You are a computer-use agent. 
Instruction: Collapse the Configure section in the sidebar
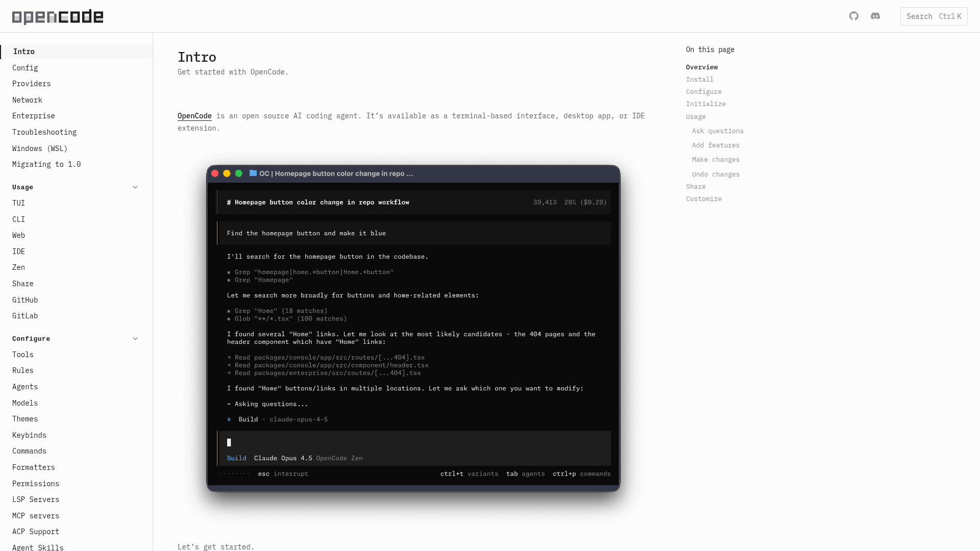click(x=135, y=338)
